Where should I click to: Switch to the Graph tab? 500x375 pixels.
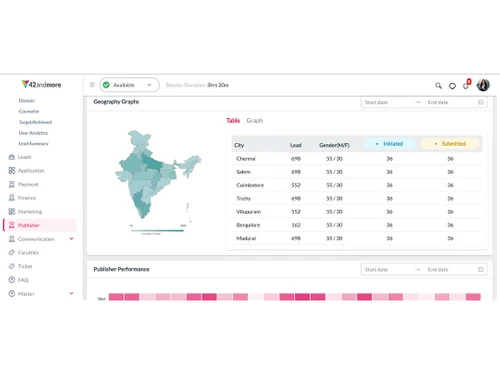[255, 121]
